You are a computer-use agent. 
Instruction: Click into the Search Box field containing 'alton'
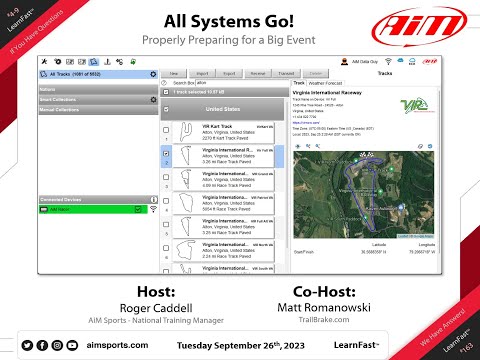click(x=242, y=83)
